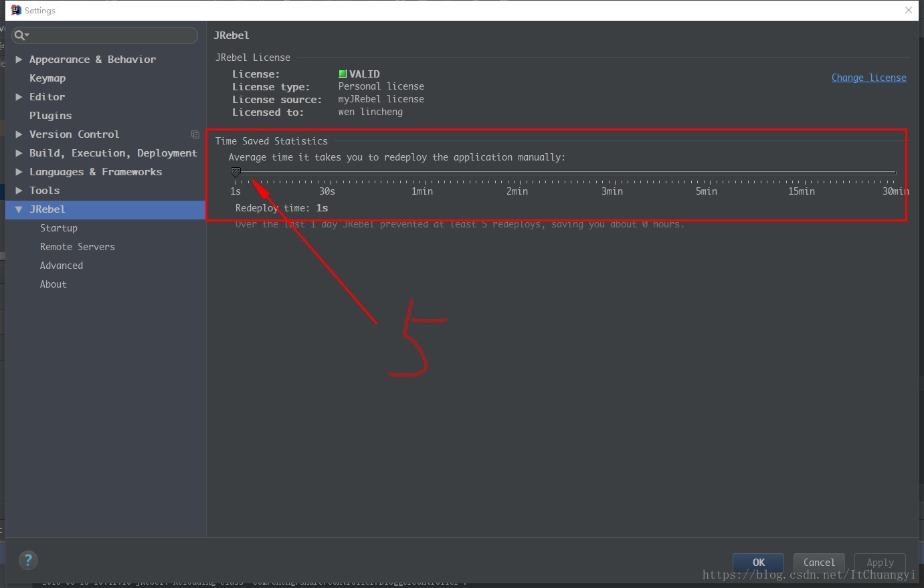Close the Settings dialog window
Screen dimensions: 924x588
pyautogui.click(x=909, y=10)
